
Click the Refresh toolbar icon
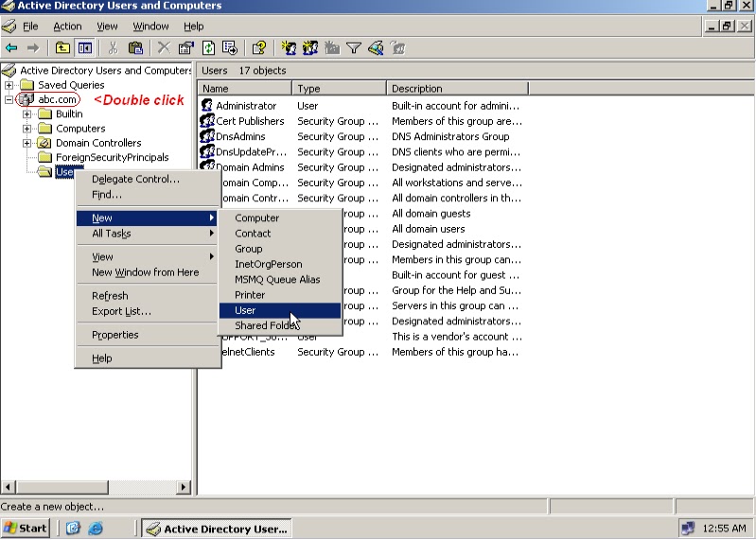(208, 47)
